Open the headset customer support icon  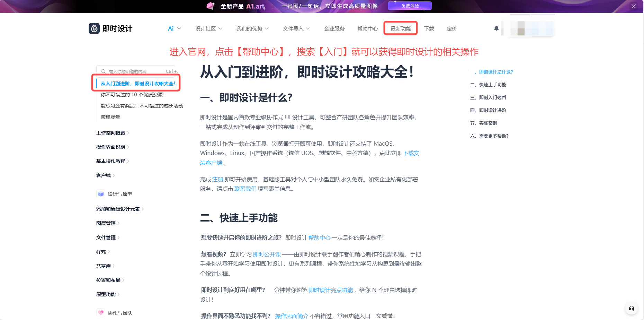(x=632, y=308)
